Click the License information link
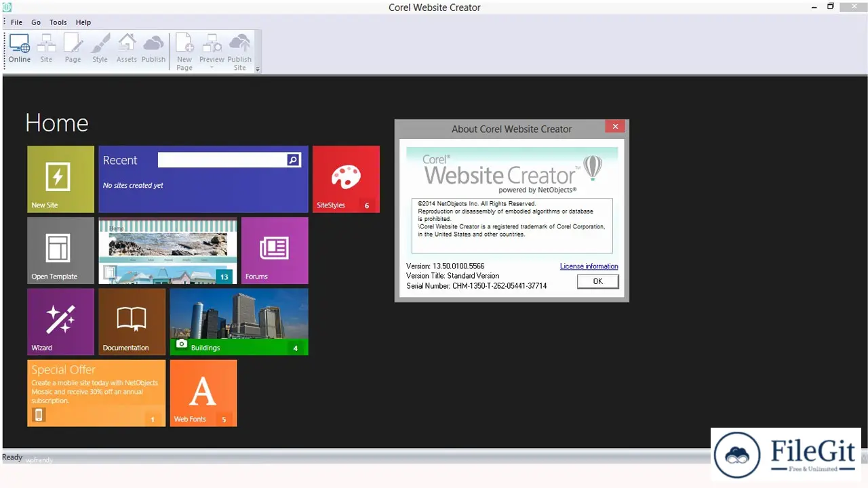868x488 pixels. pyautogui.click(x=589, y=266)
